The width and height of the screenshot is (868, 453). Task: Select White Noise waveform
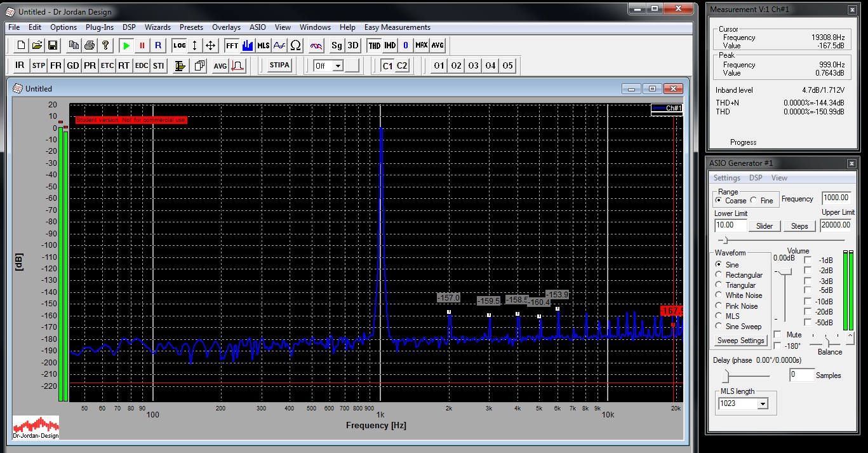click(x=719, y=295)
